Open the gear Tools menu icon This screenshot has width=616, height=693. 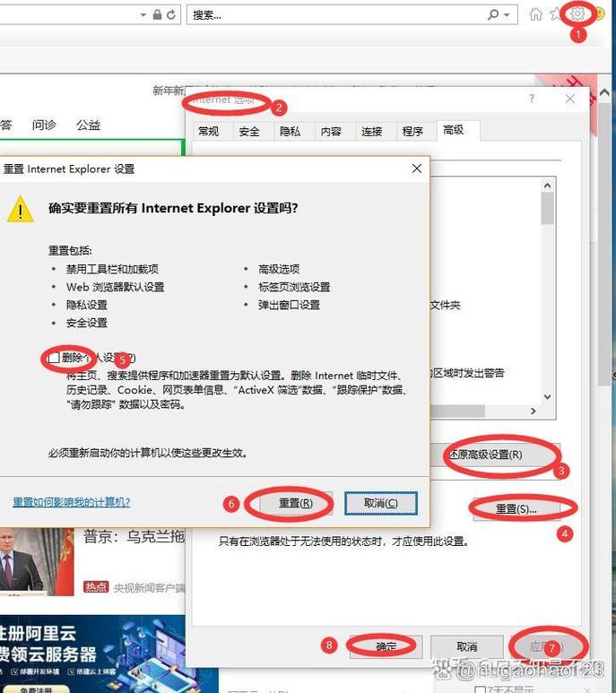577,14
